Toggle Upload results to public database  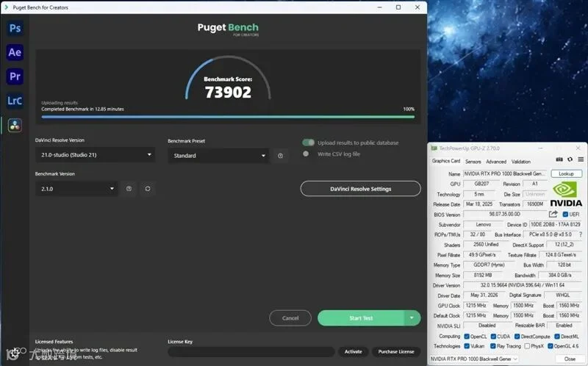pyautogui.click(x=308, y=143)
